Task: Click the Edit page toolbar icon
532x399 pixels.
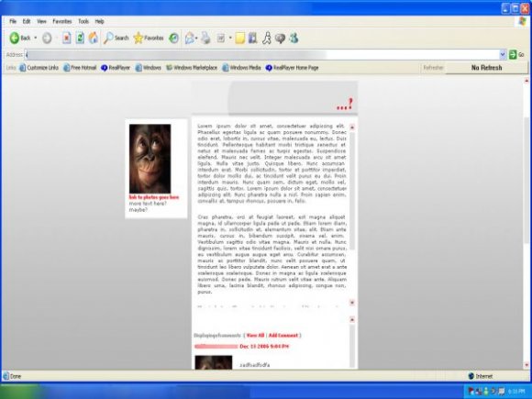Action: point(220,38)
